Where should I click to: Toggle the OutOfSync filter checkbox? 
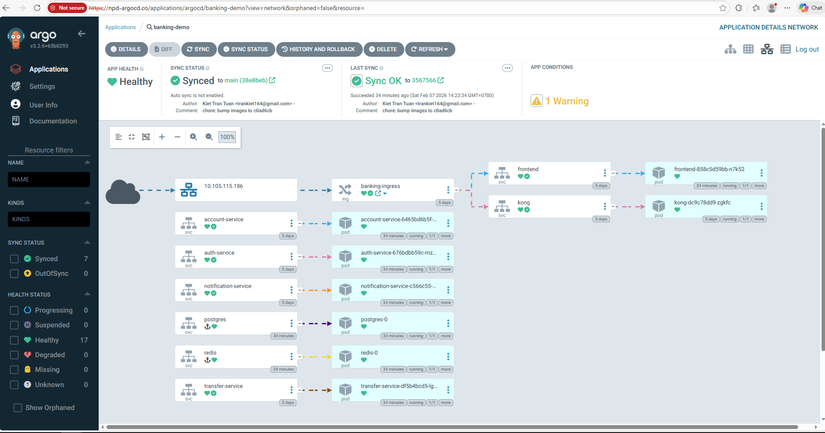(x=14, y=274)
